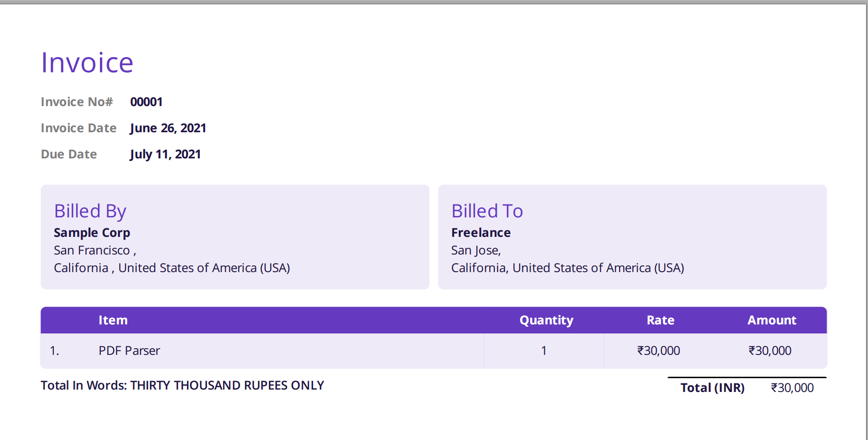Image resolution: width=868 pixels, height=440 pixels.
Task: Click the San Jose address line
Action: point(475,250)
